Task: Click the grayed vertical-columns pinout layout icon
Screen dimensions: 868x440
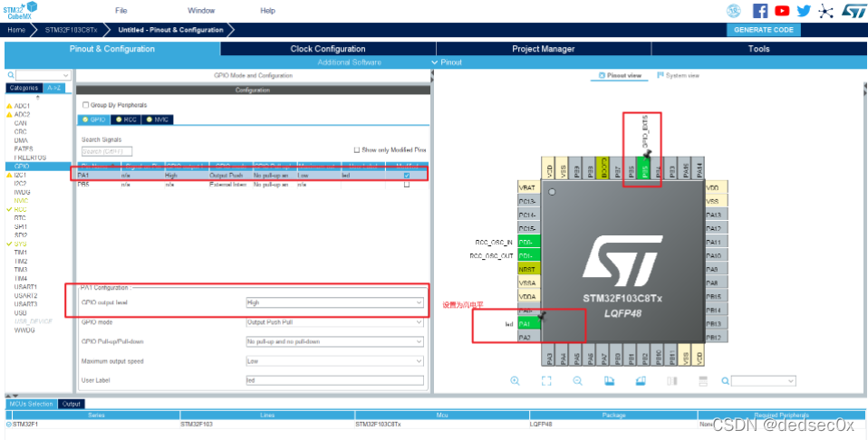Action: 672,381
